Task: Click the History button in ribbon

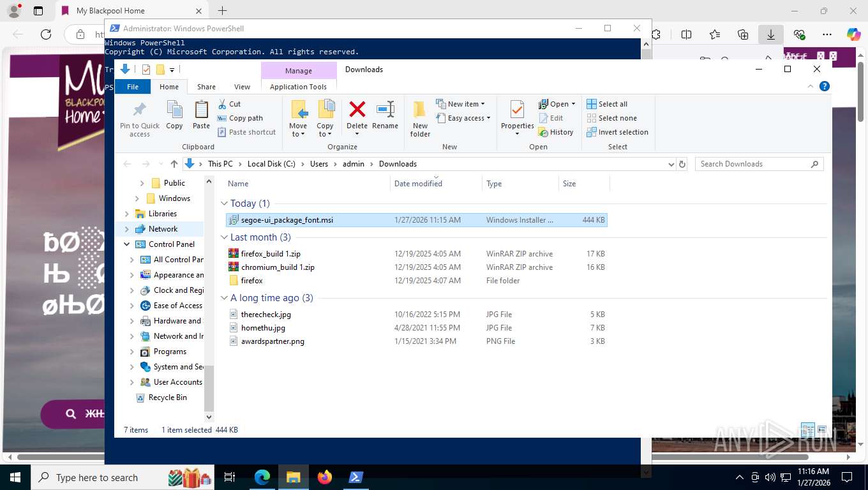Action: pyautogui.click(x=556, y=132)
